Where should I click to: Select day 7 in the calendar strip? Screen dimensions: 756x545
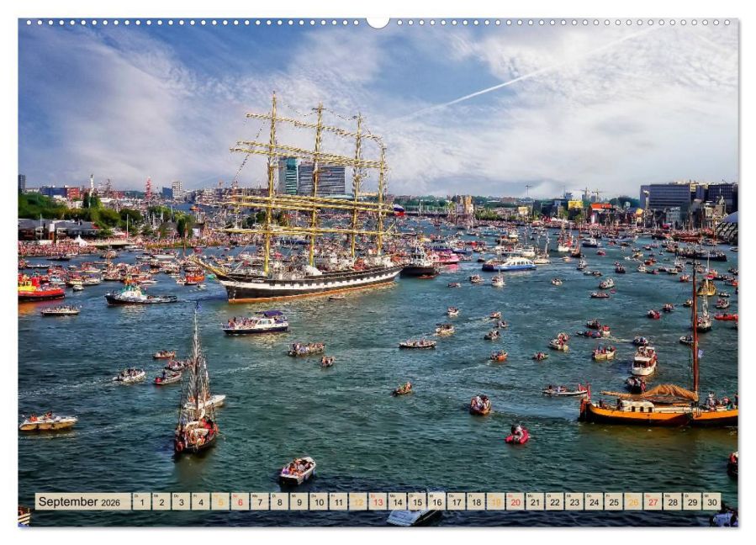260,501
